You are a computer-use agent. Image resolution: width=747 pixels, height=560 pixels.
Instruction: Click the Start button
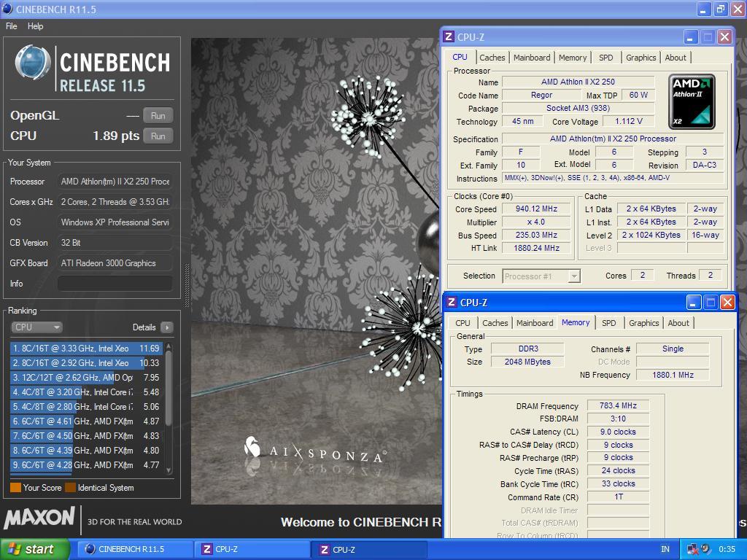pyautogui.click(x=34, y=549)
